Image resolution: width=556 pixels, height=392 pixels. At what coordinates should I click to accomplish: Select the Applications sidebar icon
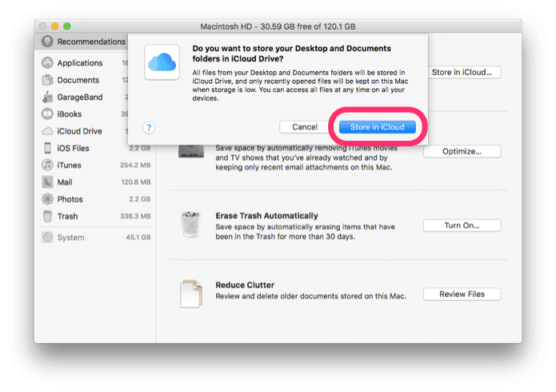[47, 62]
